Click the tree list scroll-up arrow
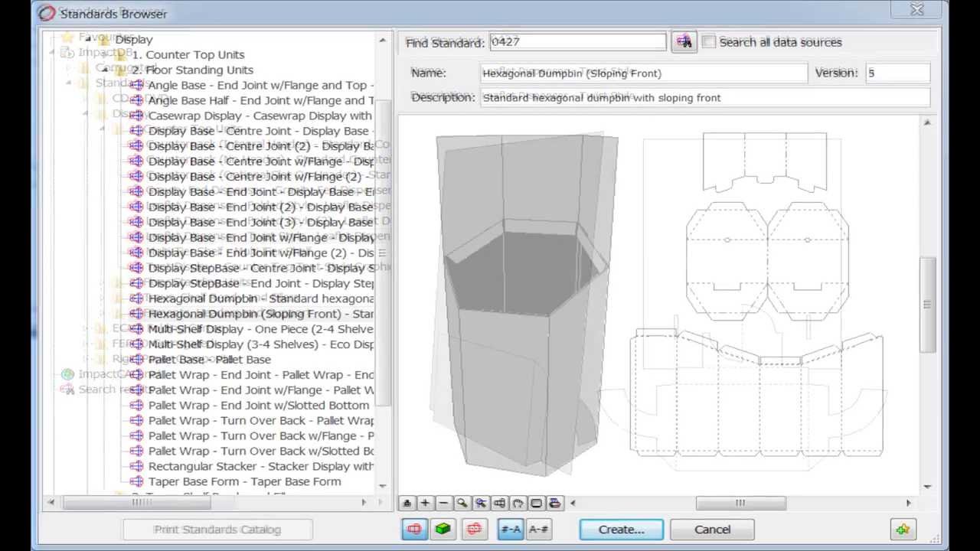The width and height of the screenshot is (980, 551). [383, 39]
